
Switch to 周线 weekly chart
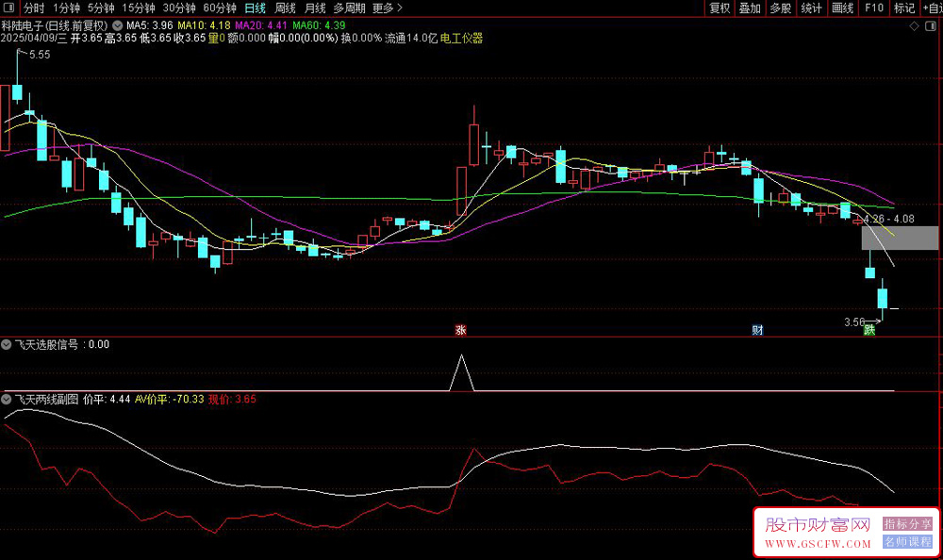[x=285, y=8]
